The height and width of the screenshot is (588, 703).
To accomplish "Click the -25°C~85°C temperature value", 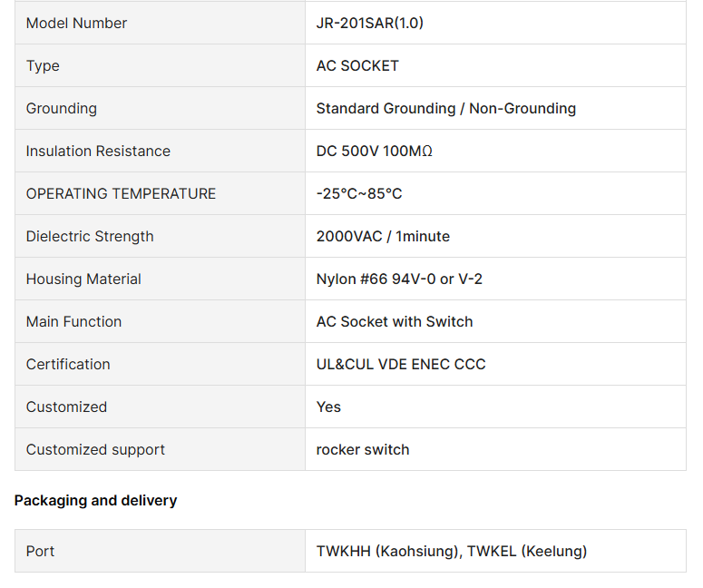I will (359, 193).
